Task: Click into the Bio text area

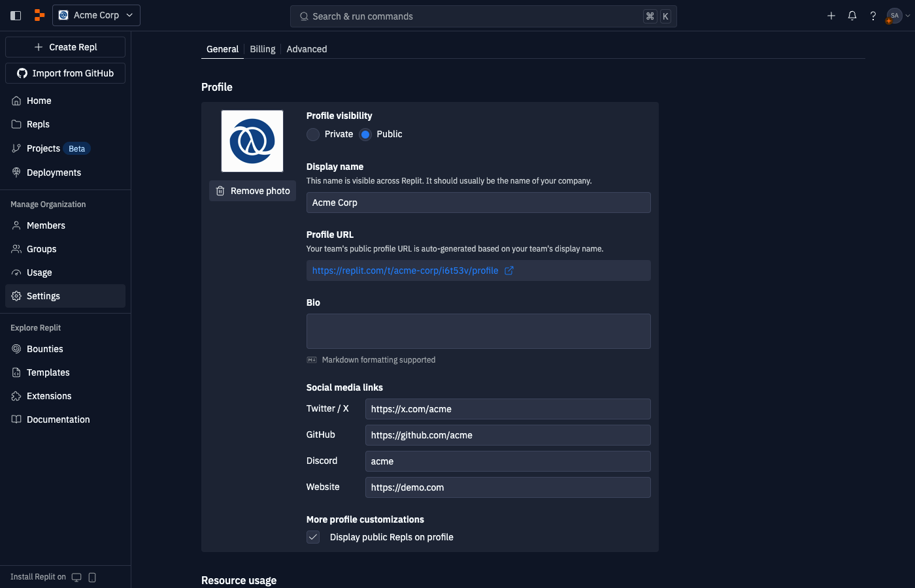Action: tap(478, 331)
